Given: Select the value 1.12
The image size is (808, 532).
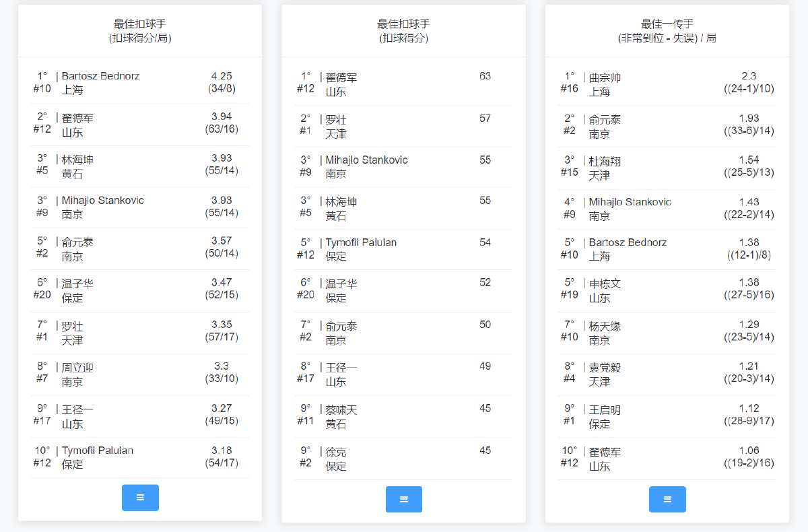Looking at the screenshot, I should 749,408.
